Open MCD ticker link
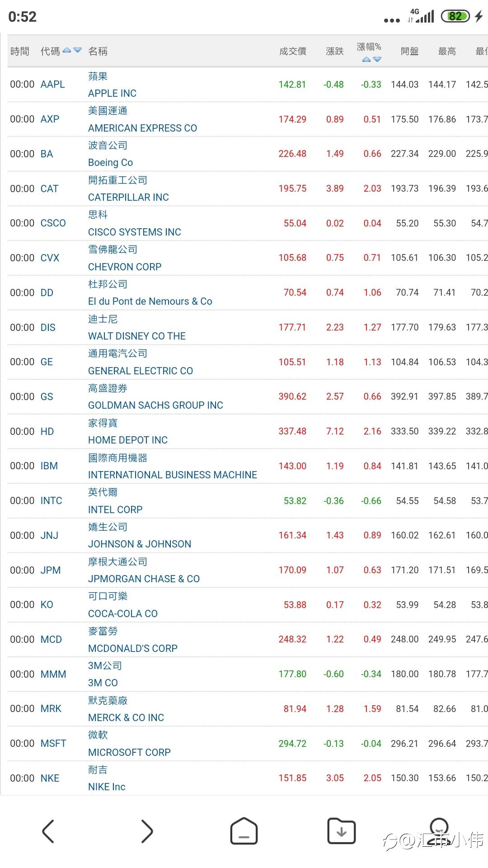This screenshot has height=868, width=488. coord(51,640)
